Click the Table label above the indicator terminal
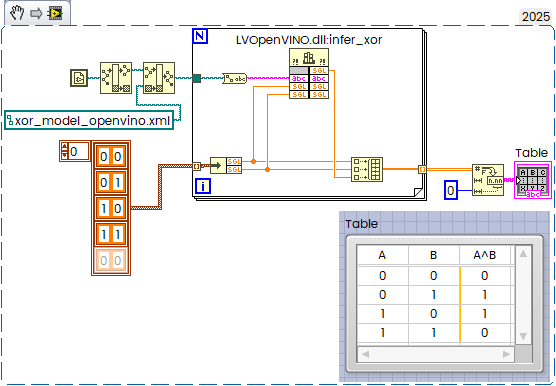Screen dimensions: 556x386 (x=532, y=153)
